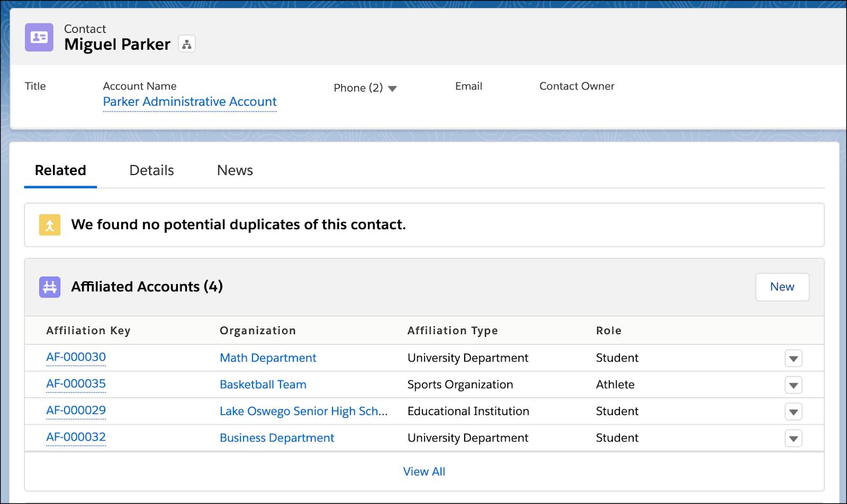This screenshot has width=847, height=504.
Task: Open row actions for Business Department affiliation
Action: click(793, 438)
